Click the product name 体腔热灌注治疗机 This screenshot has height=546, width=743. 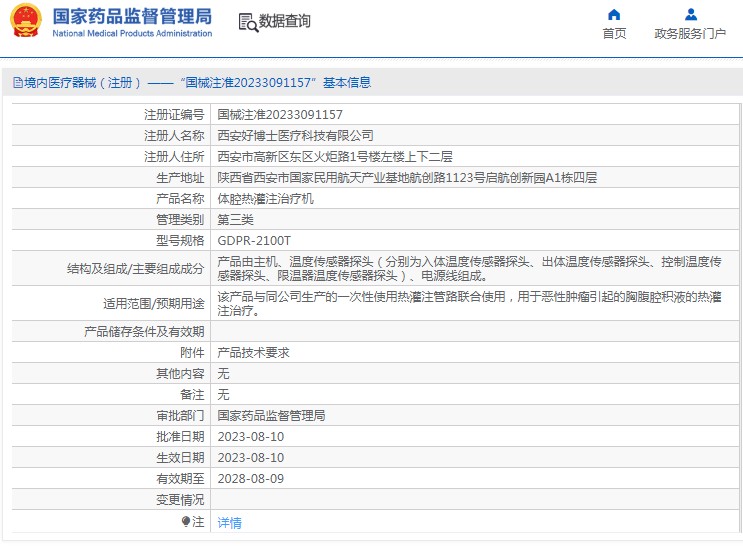pyautogui.click(x=266, y=199)
